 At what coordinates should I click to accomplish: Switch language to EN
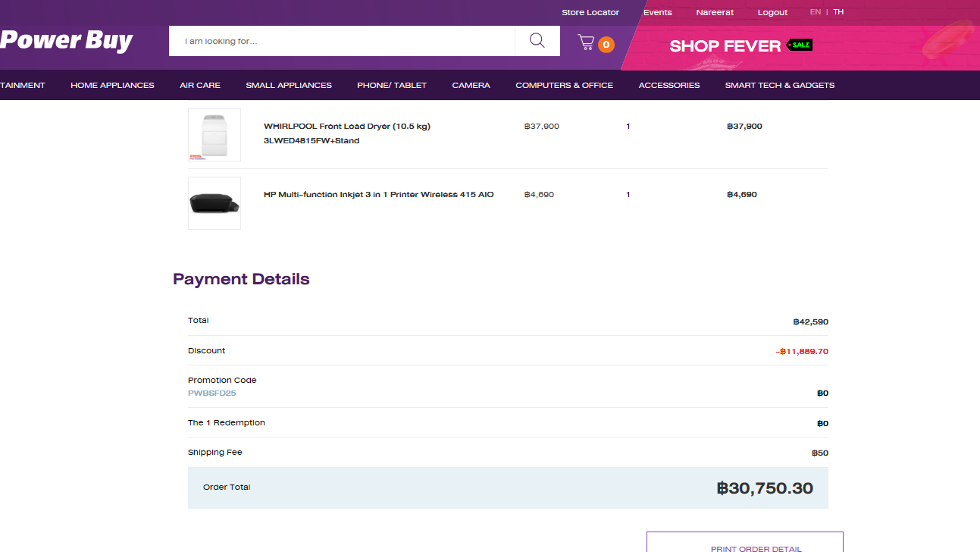(816, 12)
